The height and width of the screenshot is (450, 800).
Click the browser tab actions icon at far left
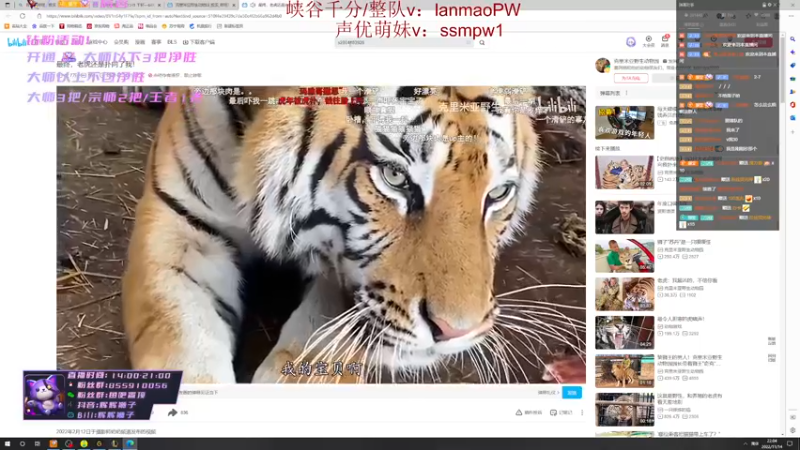coord(7,5)
